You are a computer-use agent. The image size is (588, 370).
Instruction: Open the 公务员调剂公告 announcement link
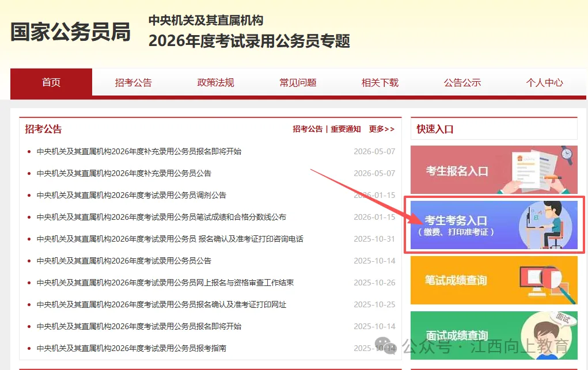point(131,195)
